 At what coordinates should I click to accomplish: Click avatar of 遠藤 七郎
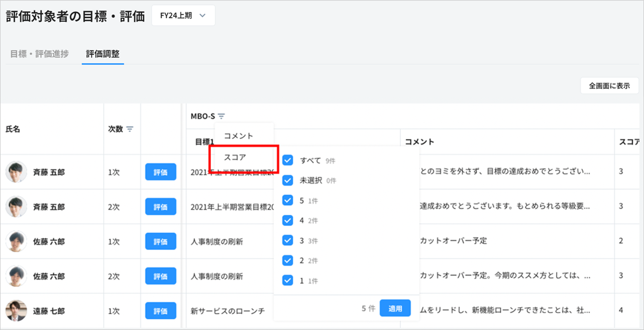16,311
